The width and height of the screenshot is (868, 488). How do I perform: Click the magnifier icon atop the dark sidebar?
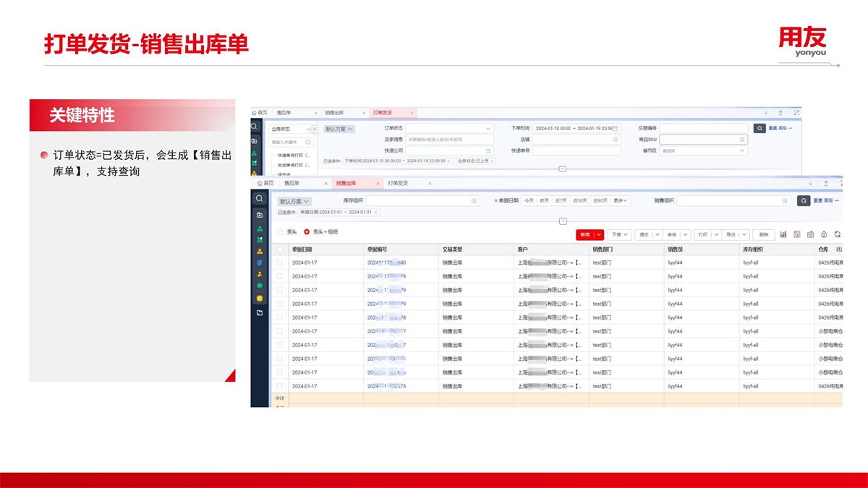(259, 198)
